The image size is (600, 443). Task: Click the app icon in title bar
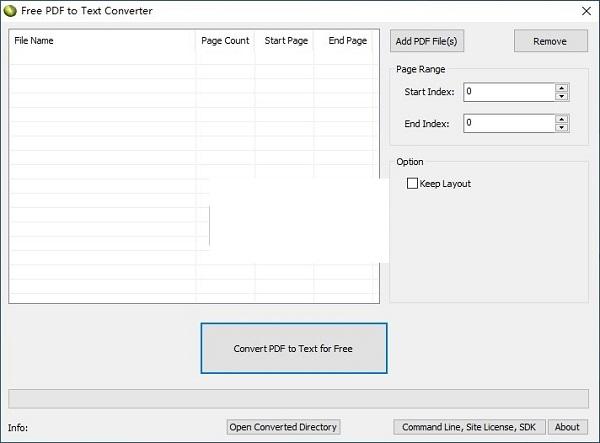(11, 10)
